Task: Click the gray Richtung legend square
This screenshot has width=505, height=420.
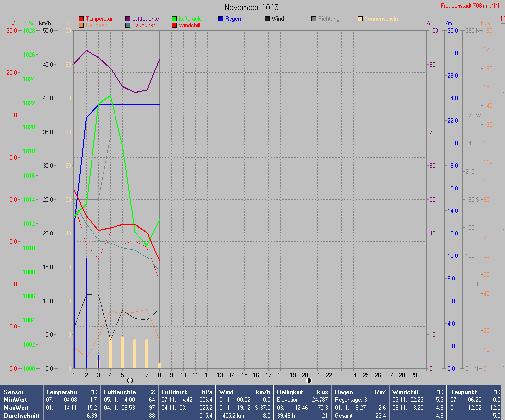Action: point(314,19)
